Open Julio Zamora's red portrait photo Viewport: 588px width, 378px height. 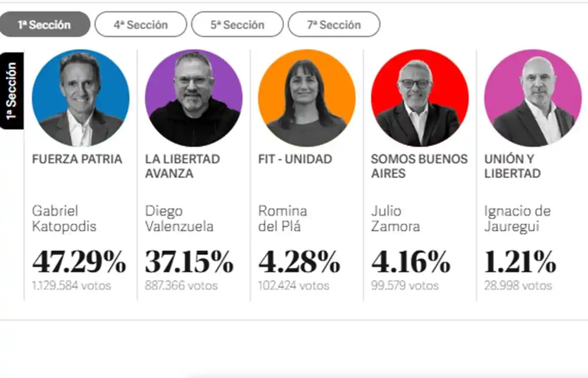pyautogui.click(x=419, y=97)
